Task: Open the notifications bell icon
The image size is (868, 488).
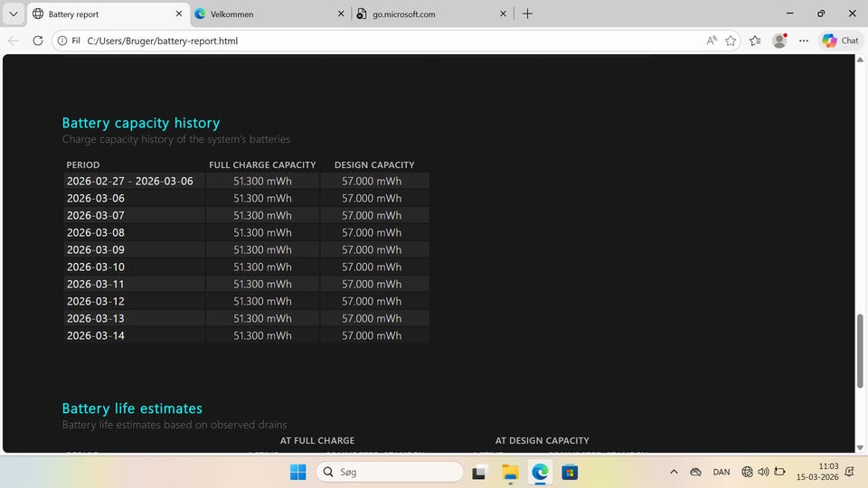Action: tap(850, 472)
